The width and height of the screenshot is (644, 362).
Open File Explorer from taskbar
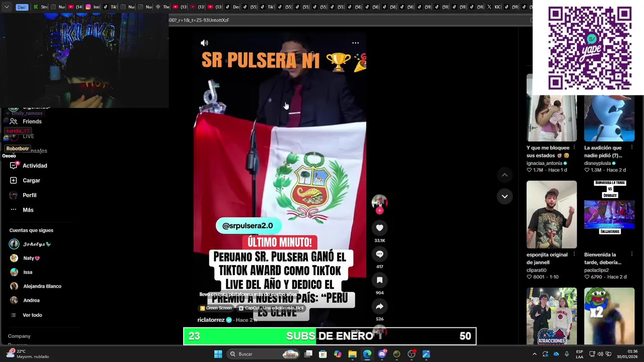pyautogui.click(x=352, y=354)
